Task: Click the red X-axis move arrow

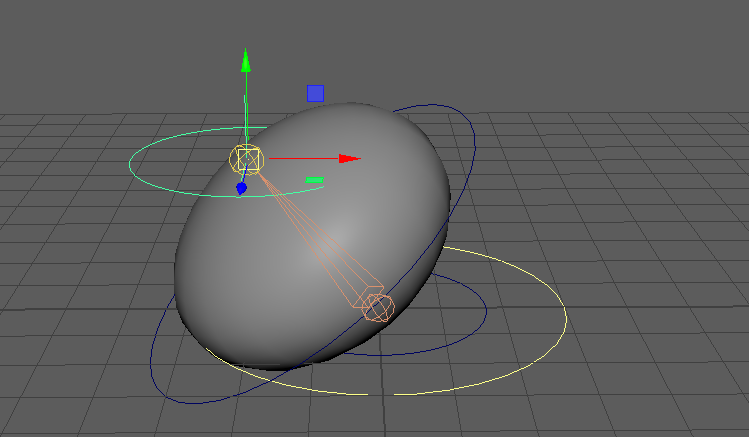Action: tap(350, 159)
